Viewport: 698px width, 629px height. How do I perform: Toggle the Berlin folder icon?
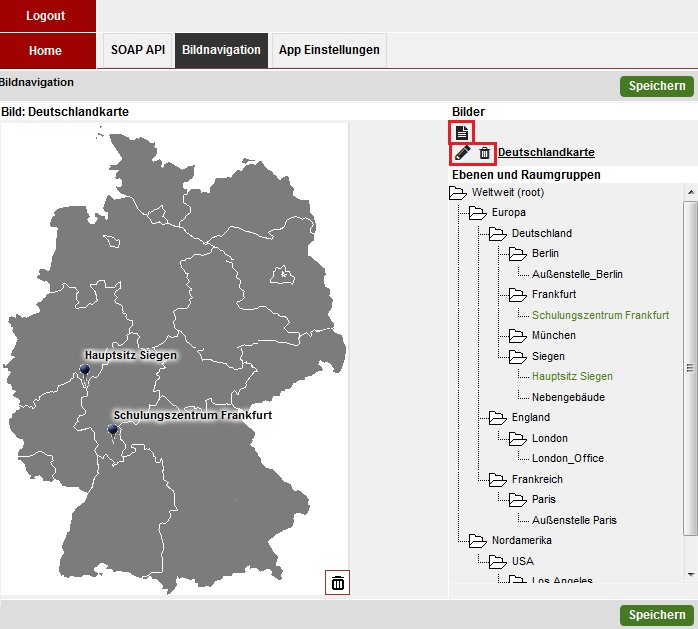tap(518, 254)
